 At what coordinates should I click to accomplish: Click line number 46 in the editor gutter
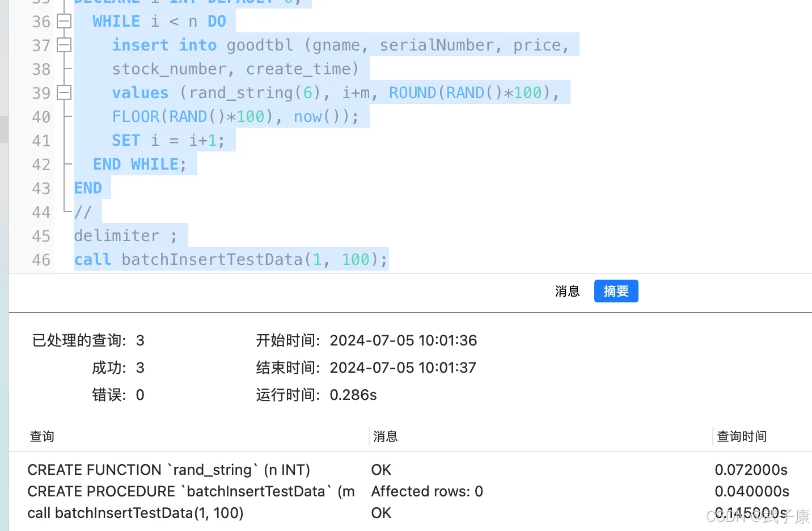pos(41,260)
